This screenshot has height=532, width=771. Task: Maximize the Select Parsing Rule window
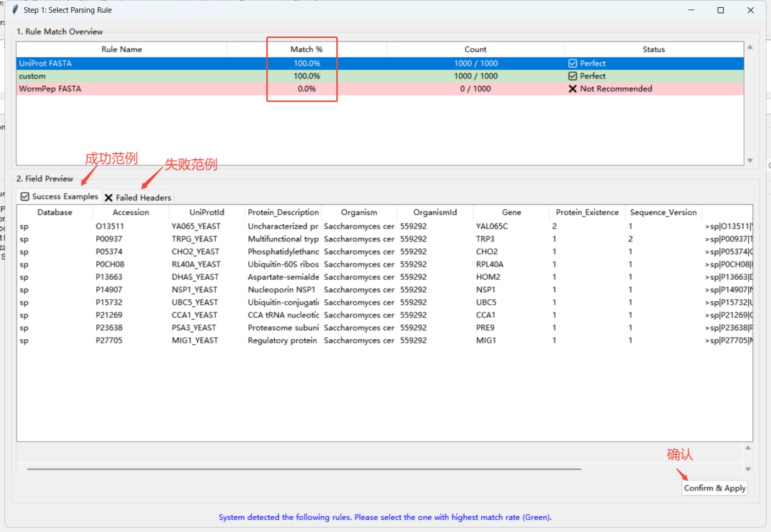[721, 10]
